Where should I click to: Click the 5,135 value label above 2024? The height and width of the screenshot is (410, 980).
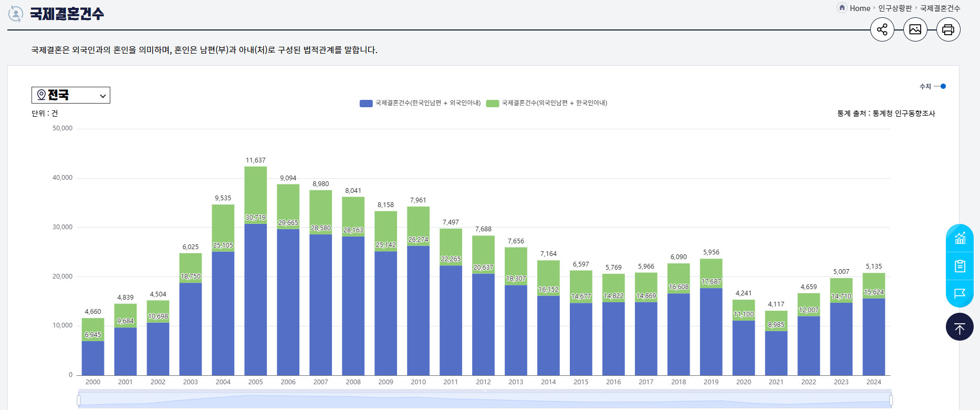click(x=874, y=266)
